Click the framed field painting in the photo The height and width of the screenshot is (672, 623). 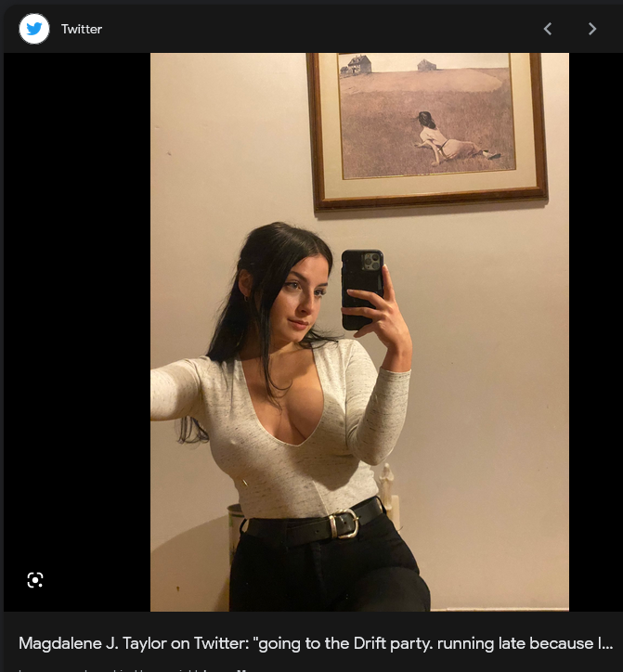click(x=427, y=130)
